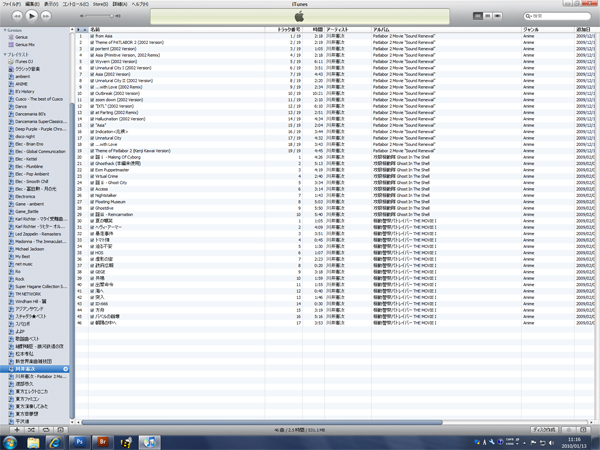This screenshot has width=600, height=450.
Task: Click the ディスク作成 burn disc button
Action: click(545, 430)
